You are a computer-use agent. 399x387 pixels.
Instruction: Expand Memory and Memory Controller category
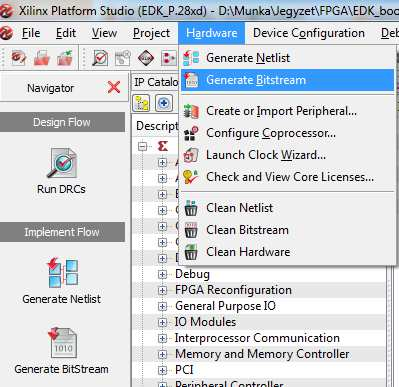pyautogui.click(x=162, y=354)
